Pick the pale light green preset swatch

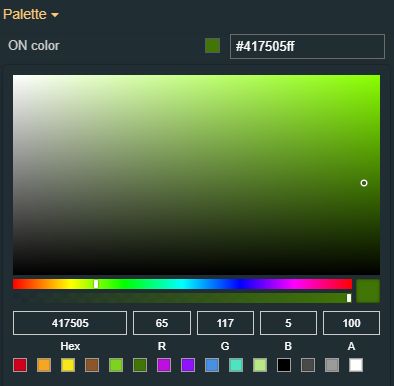[x=260, y=365]
